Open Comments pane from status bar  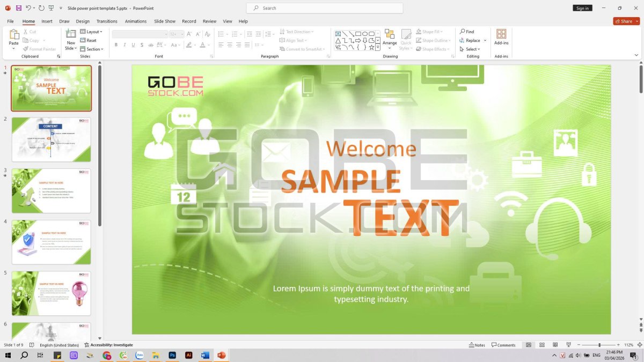[x=503, y=345]
